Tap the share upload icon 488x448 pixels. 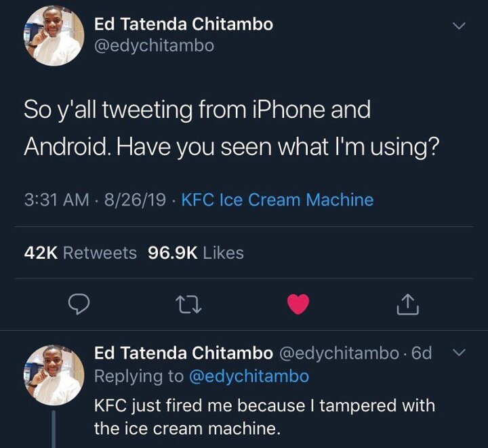point(408,304)
